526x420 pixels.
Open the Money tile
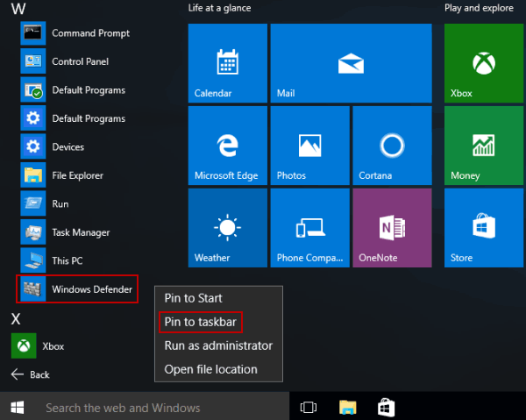point(484,146)
